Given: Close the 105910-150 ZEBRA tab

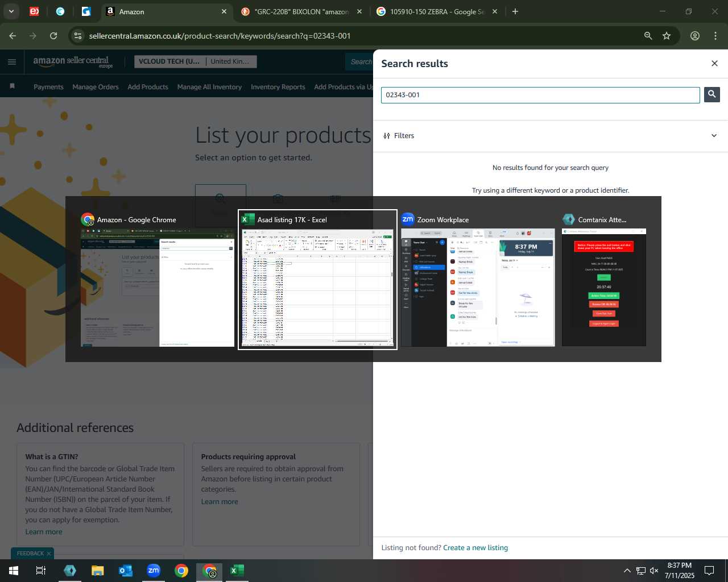Looking at the screenshot, I should [x=494, y=11].
